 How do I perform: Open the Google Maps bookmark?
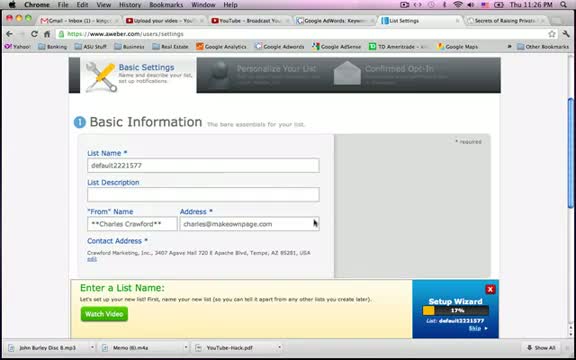457,47
